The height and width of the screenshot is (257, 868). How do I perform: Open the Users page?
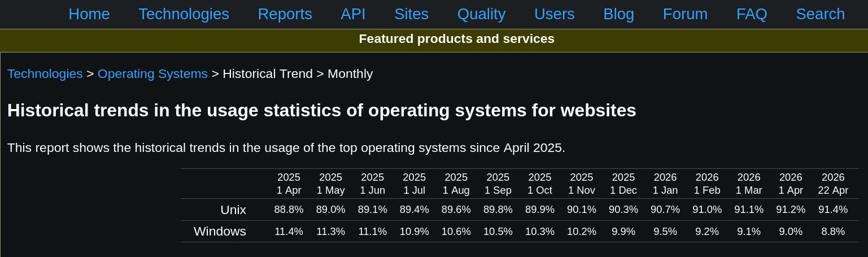pyautogui.click(x=554, y=14)
